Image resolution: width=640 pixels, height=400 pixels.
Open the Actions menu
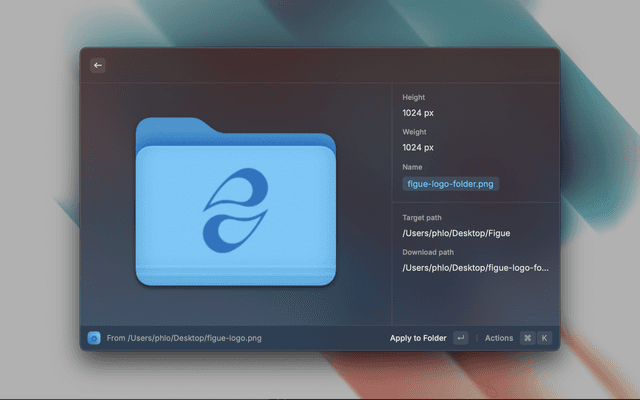click(x=498, y=338)
